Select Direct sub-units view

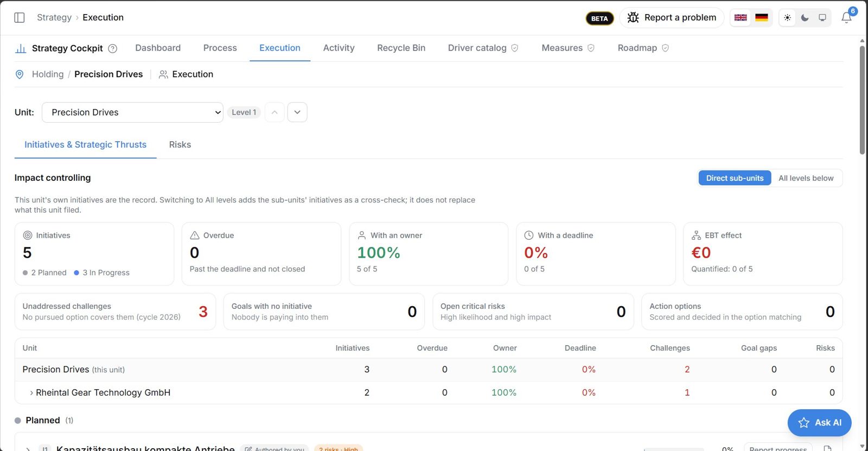[x=735, y=178]
